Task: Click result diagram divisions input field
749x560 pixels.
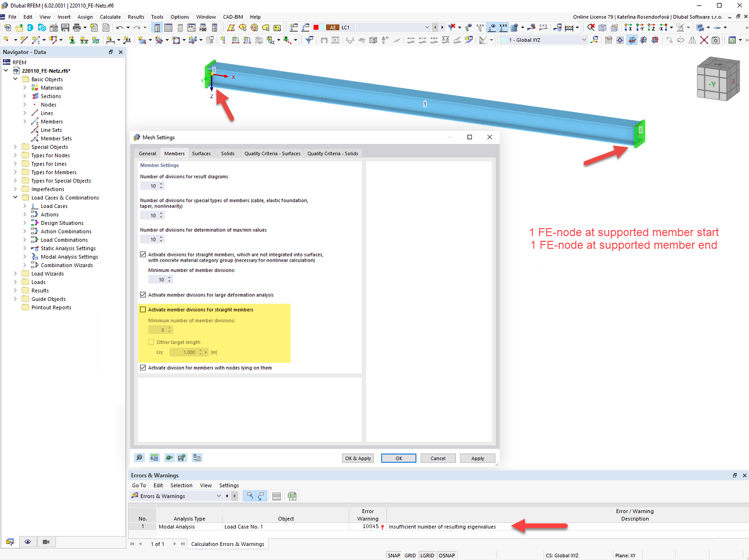Action: click(x=149, y=186)
